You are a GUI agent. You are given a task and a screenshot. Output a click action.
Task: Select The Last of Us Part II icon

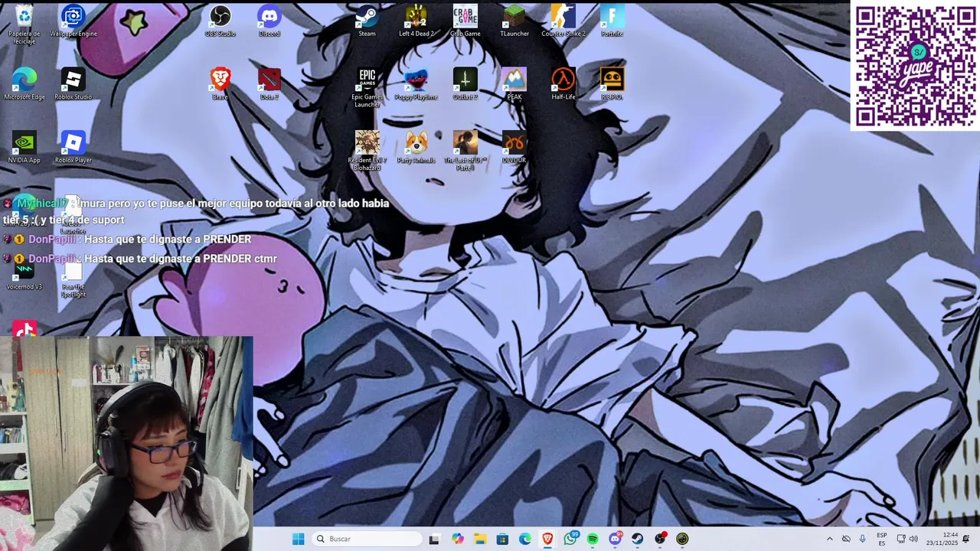465,151
